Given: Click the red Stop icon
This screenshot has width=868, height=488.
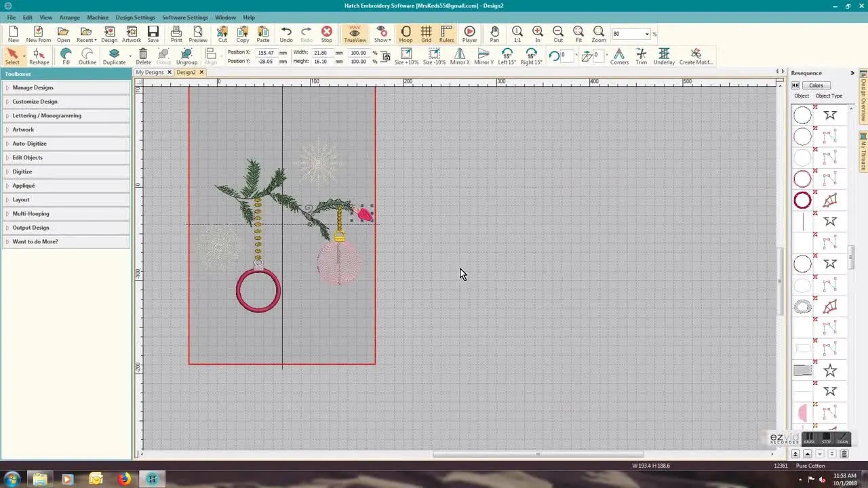Looking at the screenshot, I should pos(327,35).
